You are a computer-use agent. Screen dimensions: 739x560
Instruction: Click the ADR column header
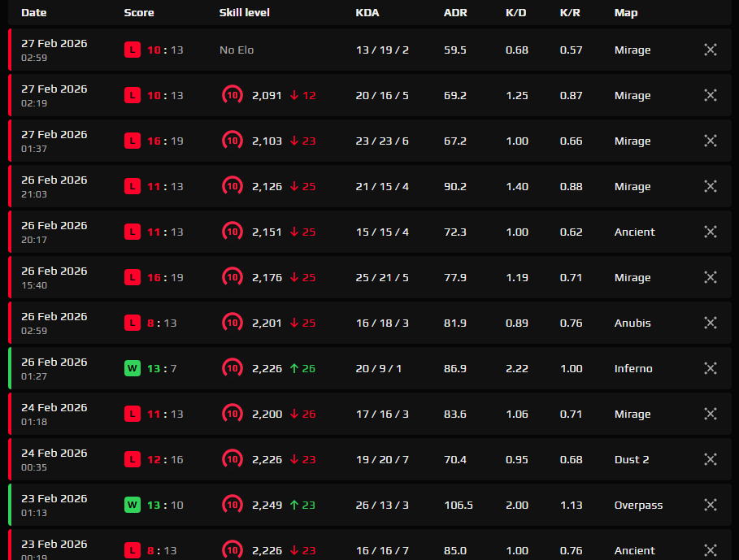tap(455, 13)
